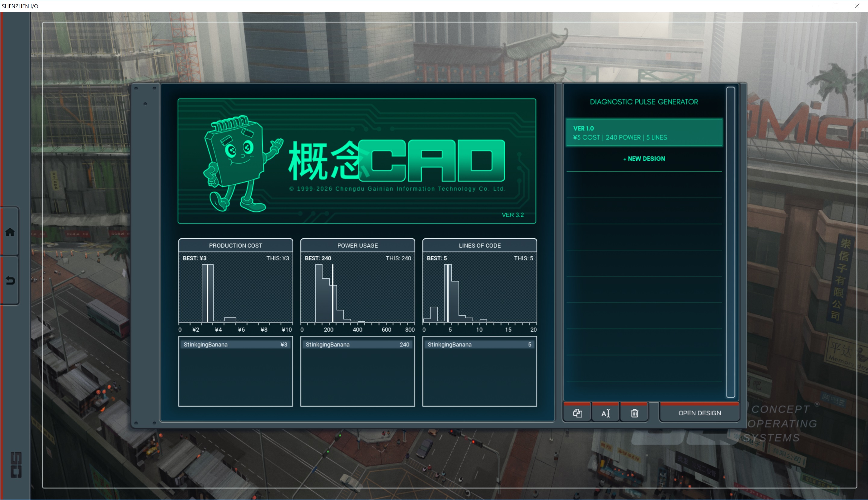Click the Diagnostic Pulse Generator title
The image size is (868, 500).
tap(644, 102)
